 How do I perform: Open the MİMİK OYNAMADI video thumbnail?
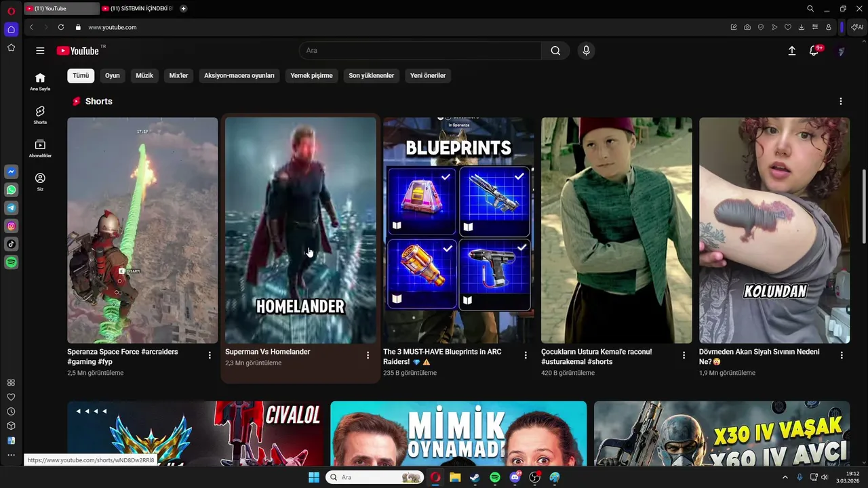pos(458,433)
